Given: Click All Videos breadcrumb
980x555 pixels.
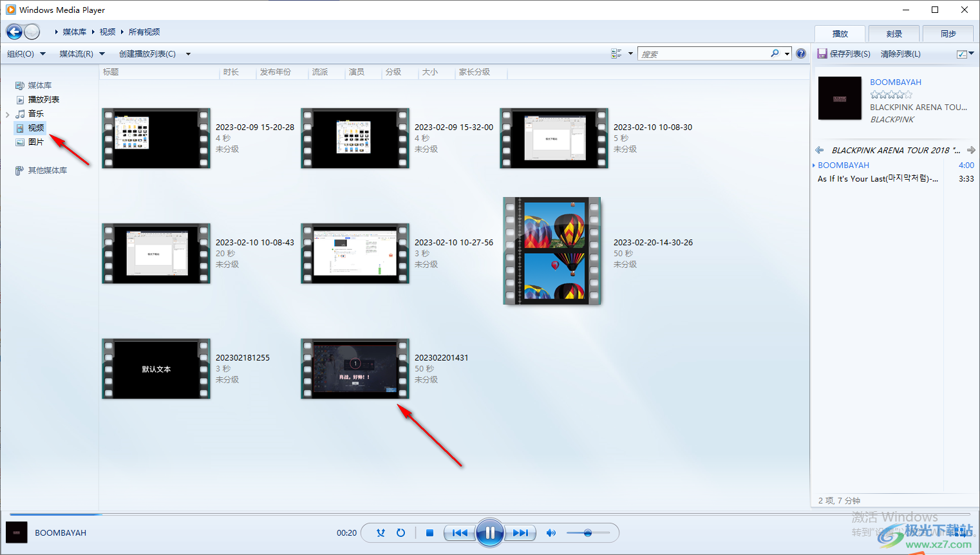Looking at the screenshot, I should (144, 32).
